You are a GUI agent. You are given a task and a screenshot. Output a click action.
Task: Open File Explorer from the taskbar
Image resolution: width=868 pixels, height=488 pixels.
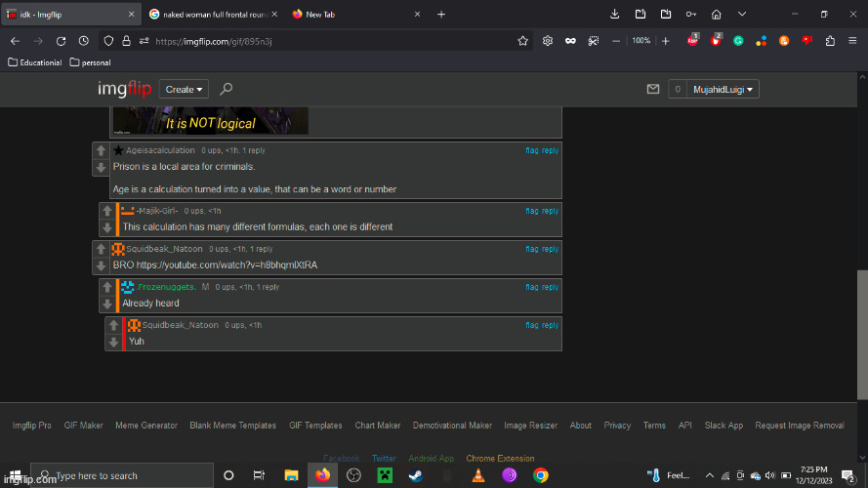[291, 475]
